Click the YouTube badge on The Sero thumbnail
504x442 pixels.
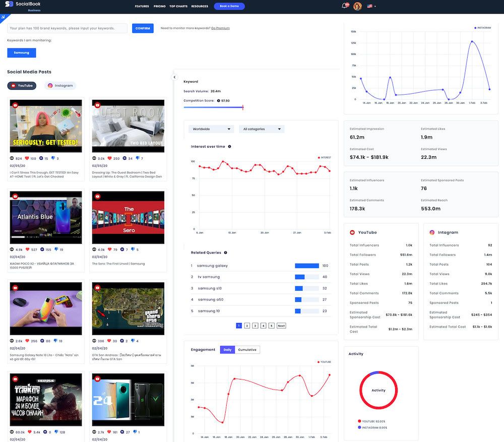click(97, 197)
